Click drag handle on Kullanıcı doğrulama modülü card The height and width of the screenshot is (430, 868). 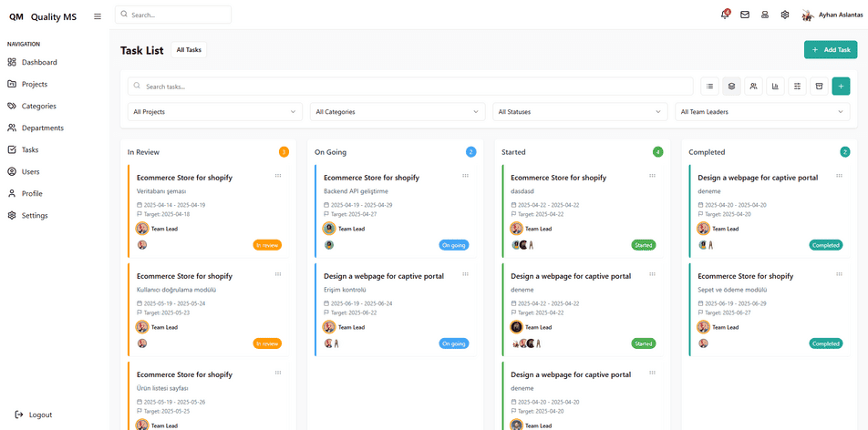[x=278, y=274]
